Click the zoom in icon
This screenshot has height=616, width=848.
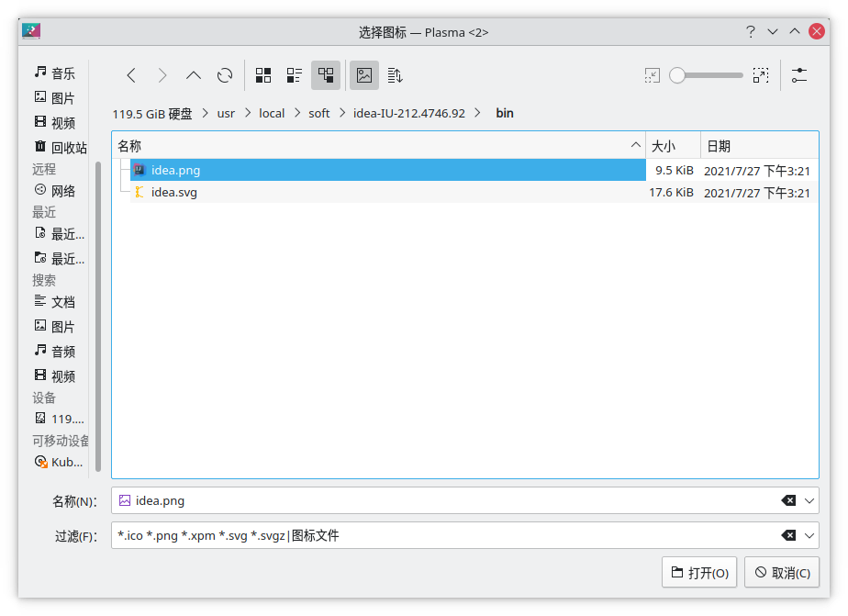[x=761, y=75]
